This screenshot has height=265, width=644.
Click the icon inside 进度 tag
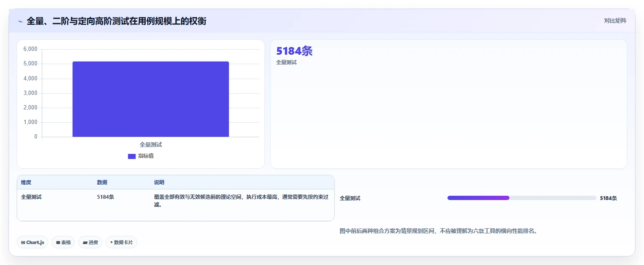click(x=85, y=242)
